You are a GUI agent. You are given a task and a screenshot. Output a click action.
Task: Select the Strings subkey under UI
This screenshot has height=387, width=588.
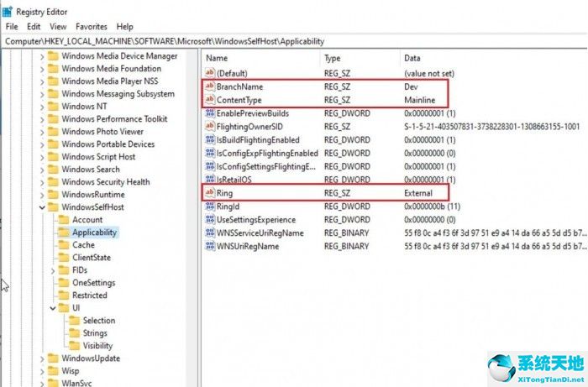click(x=95, y=333)
